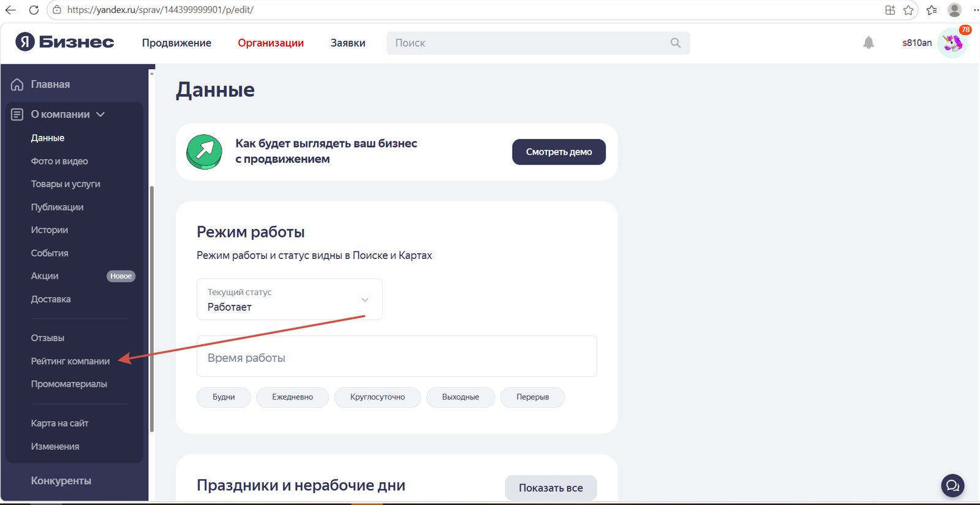Bookmark page with star icon
Image resolution: width=980 pixels, height=505 pixels.
click(908, 10)
